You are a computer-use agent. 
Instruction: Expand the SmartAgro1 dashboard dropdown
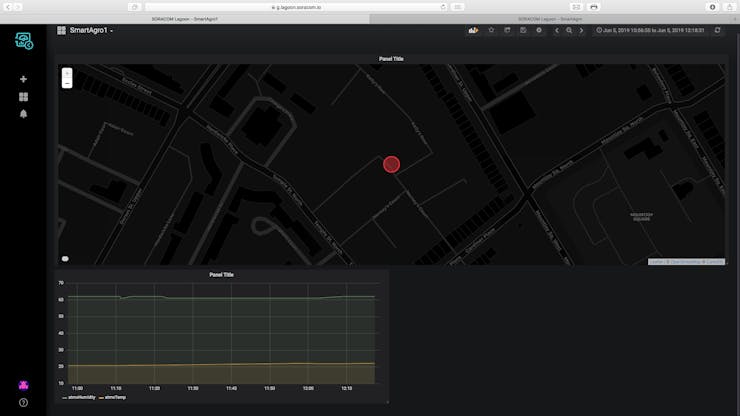[x=90, y=30]
